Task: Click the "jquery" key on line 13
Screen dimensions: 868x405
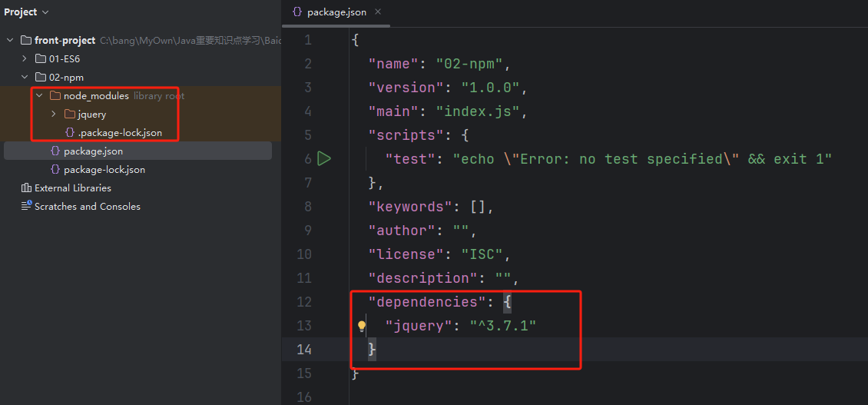Action: pyautogui.click(x=419, y=326)
